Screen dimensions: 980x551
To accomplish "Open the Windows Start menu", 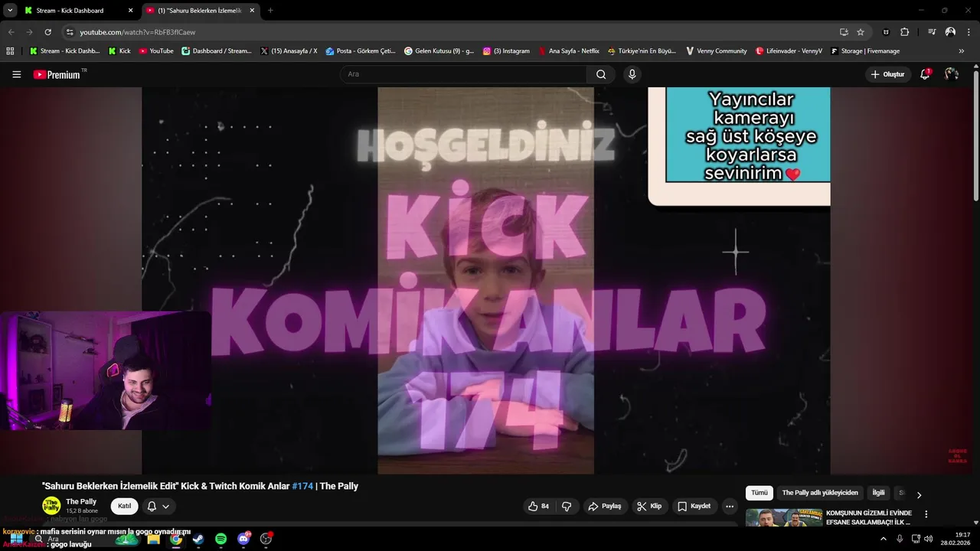I will point(16,539).
